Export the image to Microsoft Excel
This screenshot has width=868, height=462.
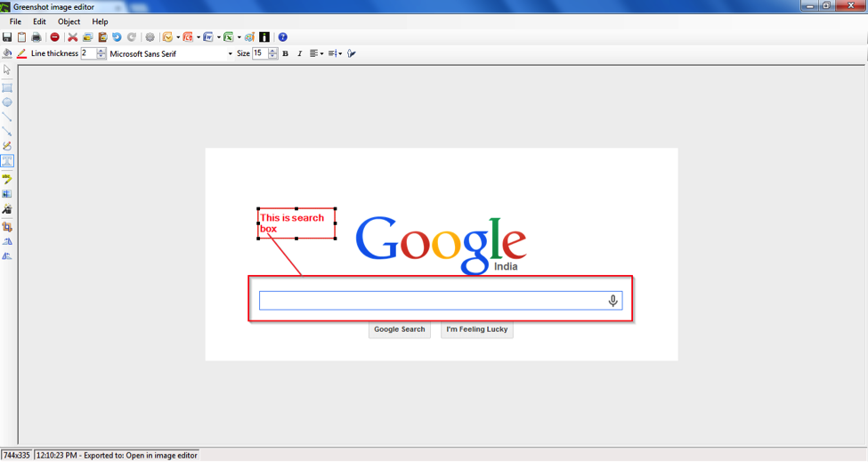pos(229,37)
